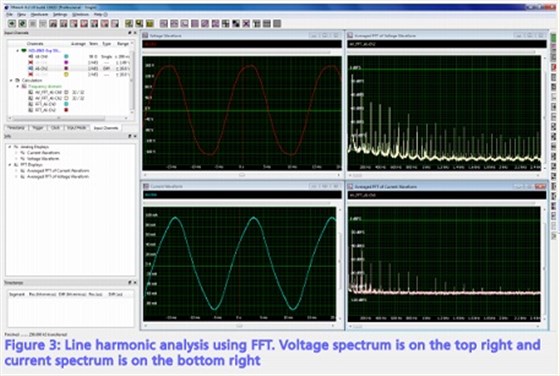Click the yellow-green toolbar icon before the purple group
Screen dimensions: 560x376
point(150,24)
